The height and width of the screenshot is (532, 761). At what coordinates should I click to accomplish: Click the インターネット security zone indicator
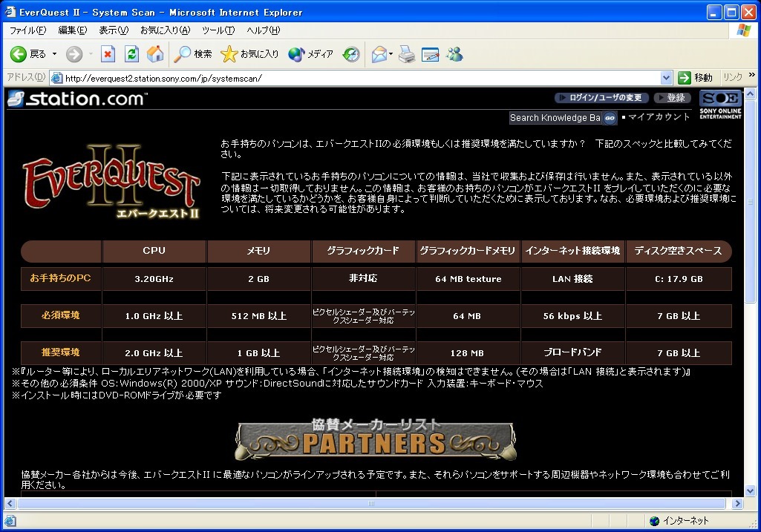[679, 521]
